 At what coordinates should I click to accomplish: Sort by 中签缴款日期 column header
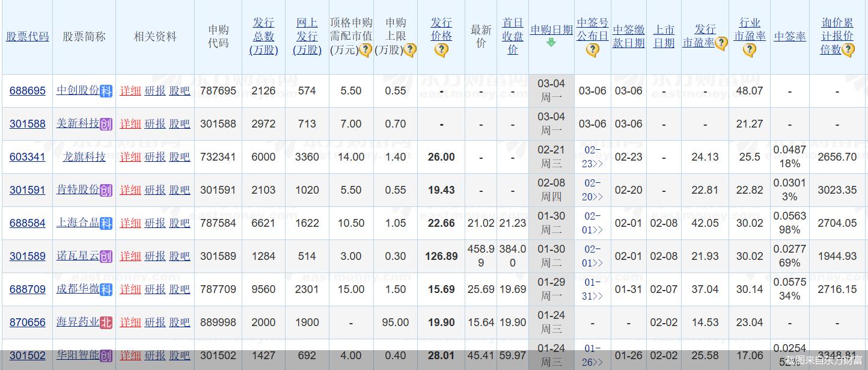[629, 37]
